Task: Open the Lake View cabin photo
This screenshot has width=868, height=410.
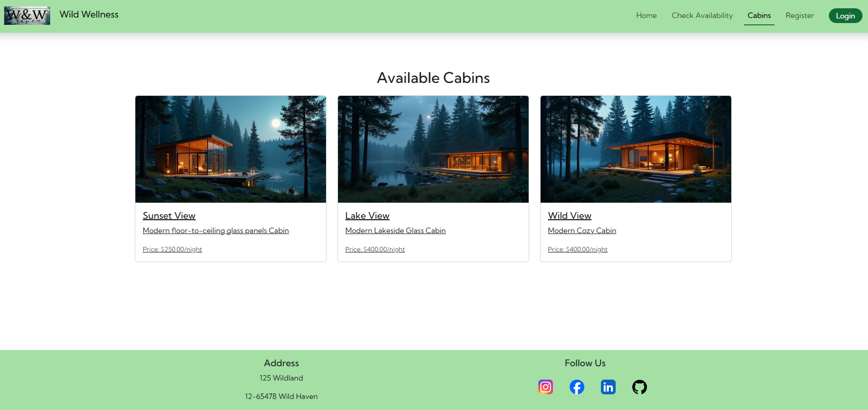Action: click(433, 149)
